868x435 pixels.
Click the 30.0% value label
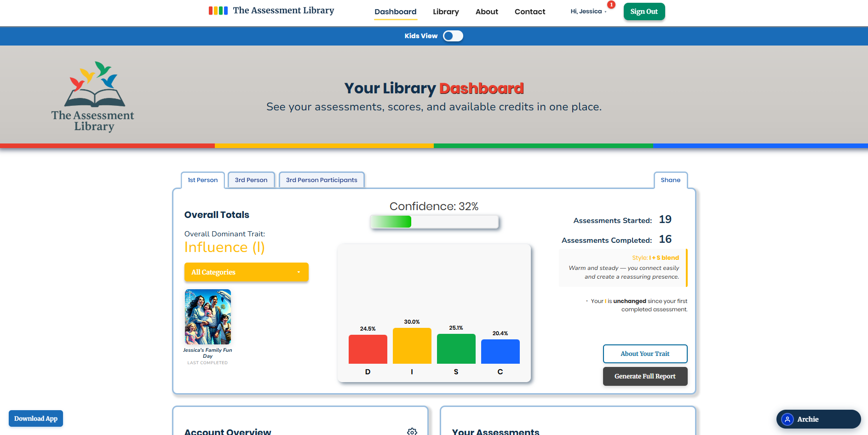point(412,322)
